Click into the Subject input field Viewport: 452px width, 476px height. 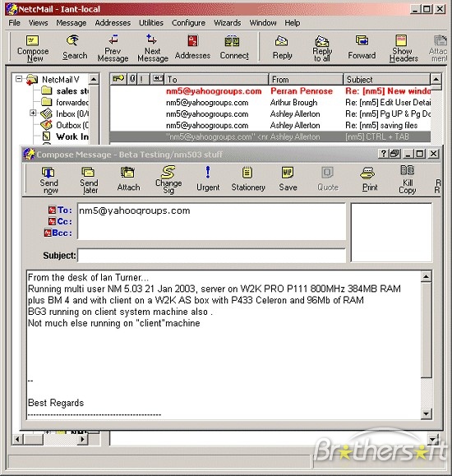point(211,256)
